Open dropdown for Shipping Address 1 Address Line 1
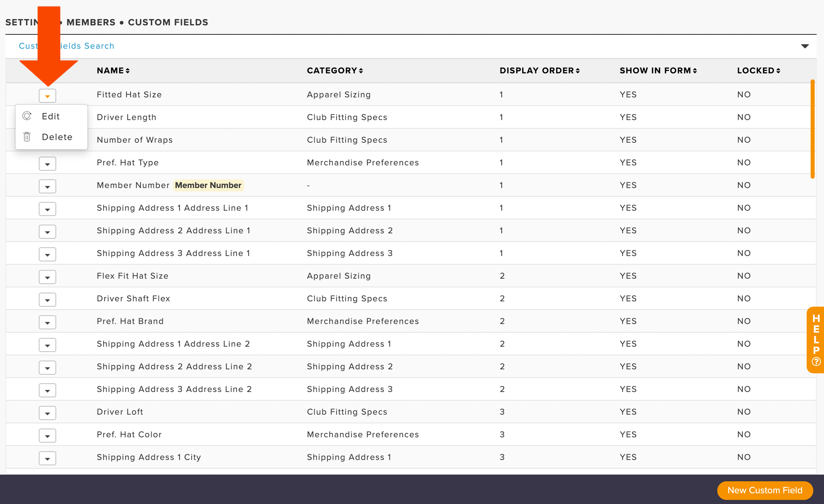This screenshot has height=504, width=824. coord(47,209)
